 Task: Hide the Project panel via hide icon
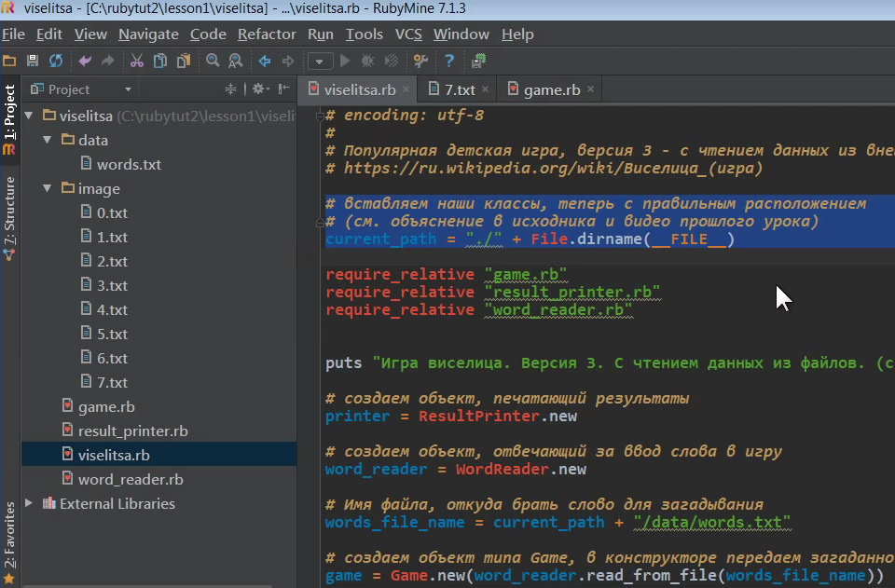(283, 89)
